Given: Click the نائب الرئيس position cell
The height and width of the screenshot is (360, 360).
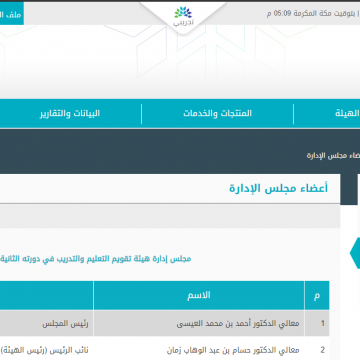Looking at the screenshot, I should 44,350.
